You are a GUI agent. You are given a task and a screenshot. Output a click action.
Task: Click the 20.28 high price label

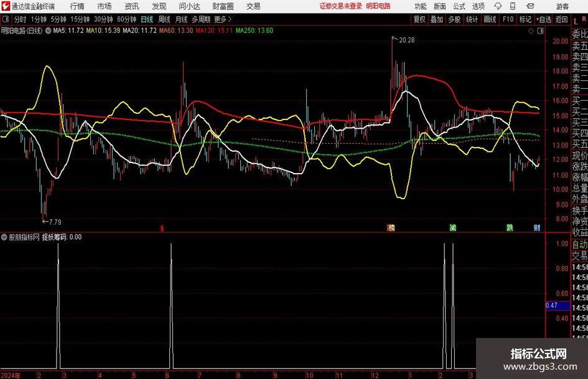(407, 40)
